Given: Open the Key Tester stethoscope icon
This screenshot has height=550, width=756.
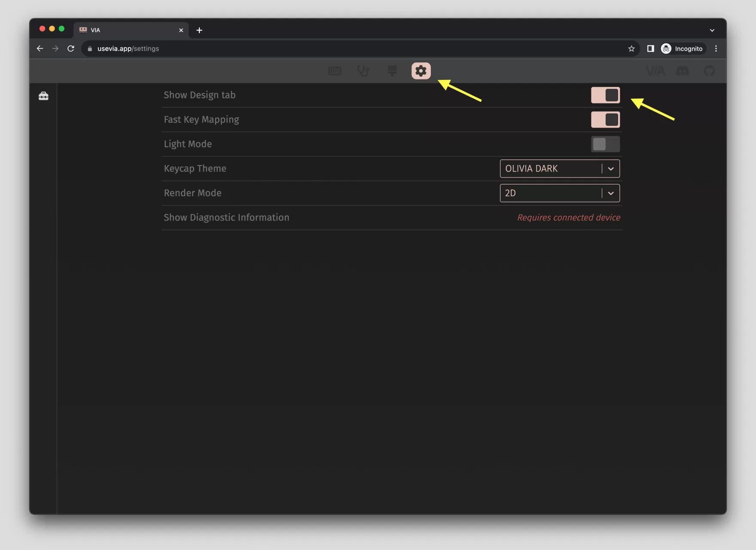Looking at the screenshot, I should (363, 71).
